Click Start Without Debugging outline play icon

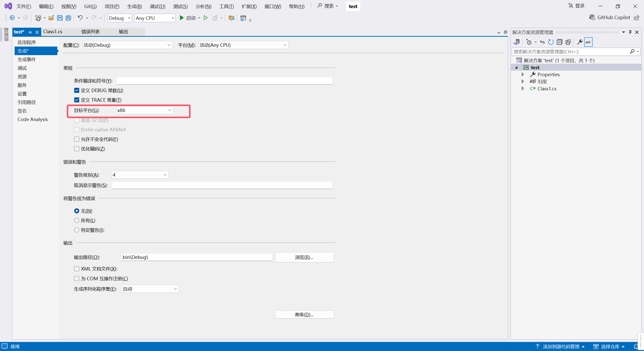[x=206, y=18]
